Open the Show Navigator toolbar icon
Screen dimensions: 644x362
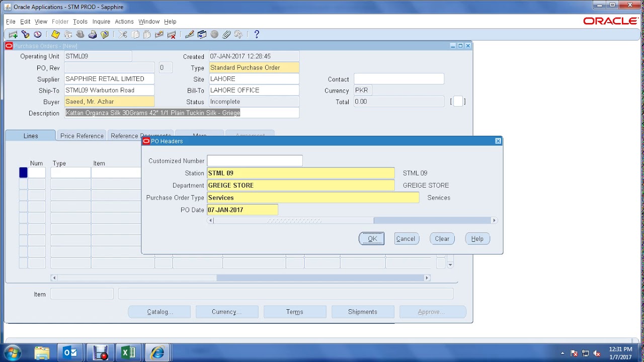[x=37, y=34]
